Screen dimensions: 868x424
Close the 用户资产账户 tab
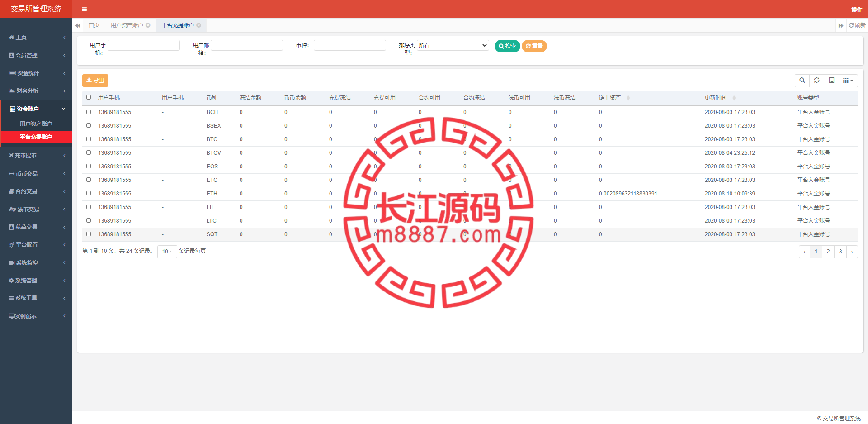click(148, 25)
